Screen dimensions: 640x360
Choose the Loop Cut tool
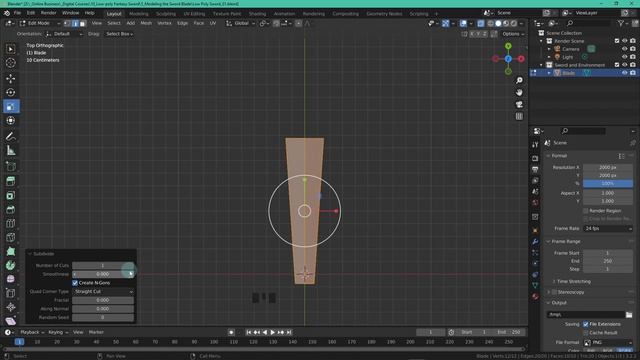pyautogui.click(x=11, y=223)
